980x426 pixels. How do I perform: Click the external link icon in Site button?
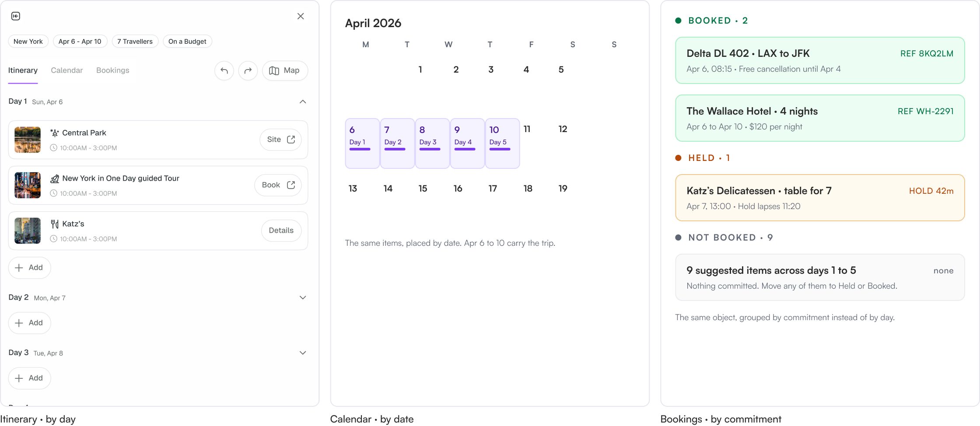291,140
